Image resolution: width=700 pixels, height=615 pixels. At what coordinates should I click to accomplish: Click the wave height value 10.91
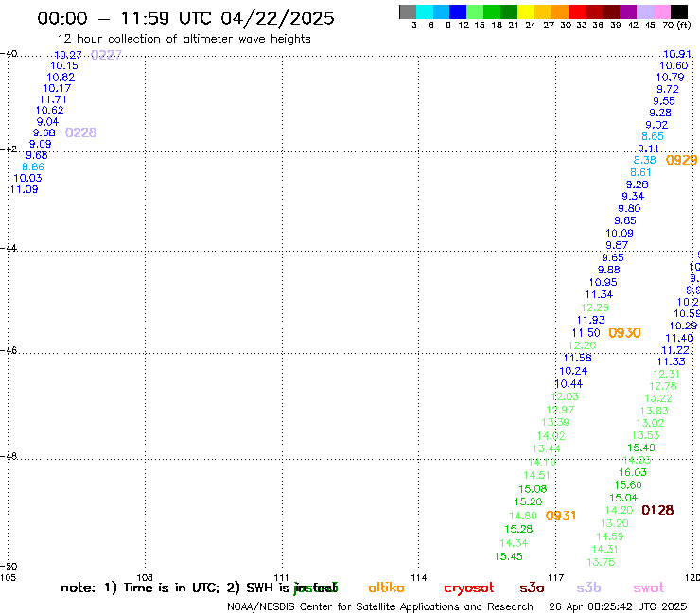[677, 54]
